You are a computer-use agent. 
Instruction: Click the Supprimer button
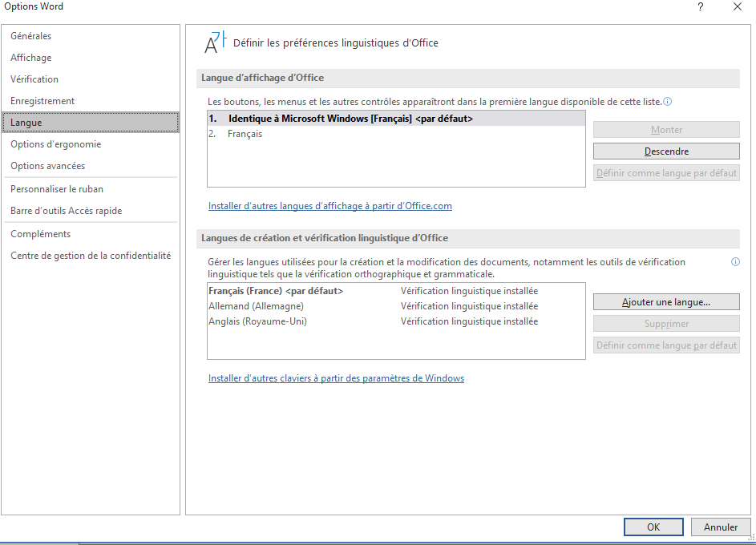point(666,324)
